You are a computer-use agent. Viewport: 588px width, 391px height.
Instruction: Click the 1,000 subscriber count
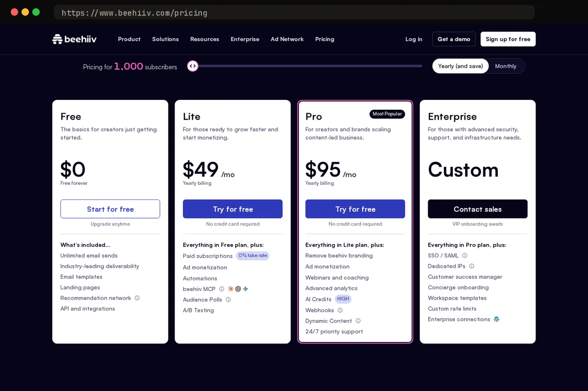point(128,66)
